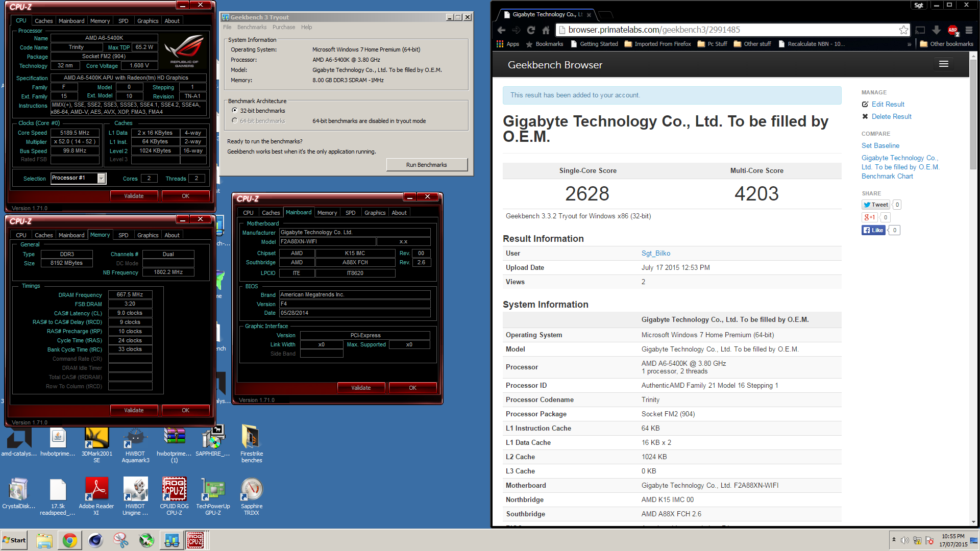Open SPD tab in Mainboard CPU-Z window
This screenshot has height=551, width=980.
tap(350, 213)
